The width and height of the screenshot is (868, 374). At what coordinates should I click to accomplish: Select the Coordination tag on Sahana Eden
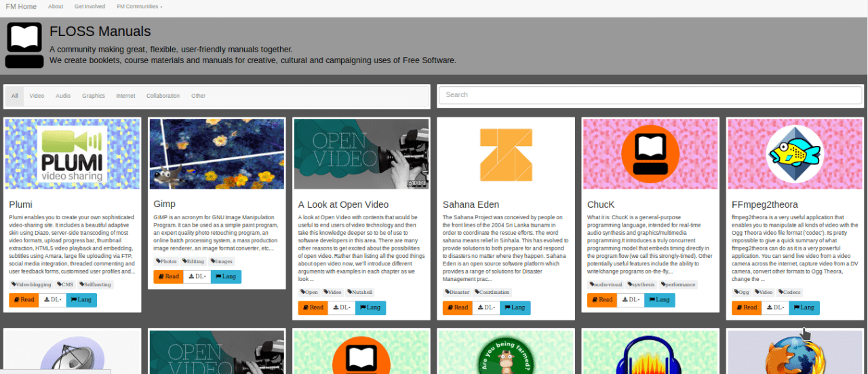(492, 292)
